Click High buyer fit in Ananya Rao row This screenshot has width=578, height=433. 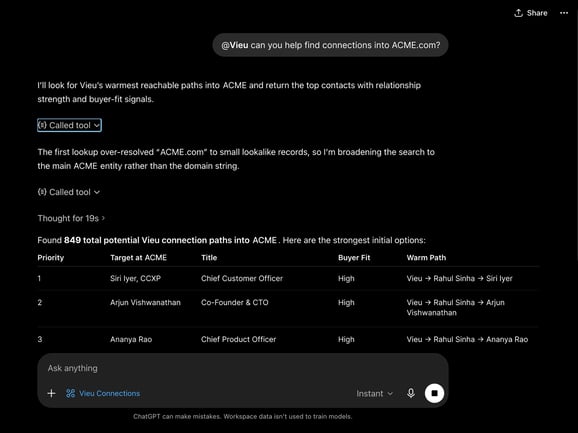(346, 339)
